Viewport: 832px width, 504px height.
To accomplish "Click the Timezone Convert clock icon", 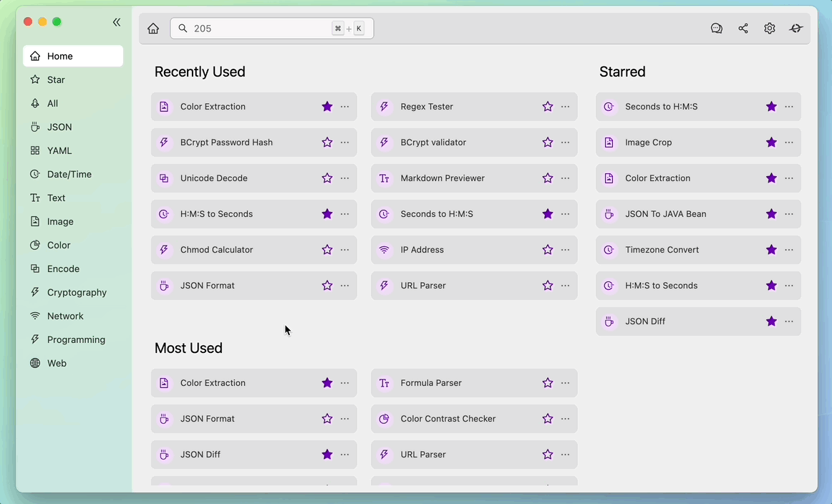I will [609, 250].
